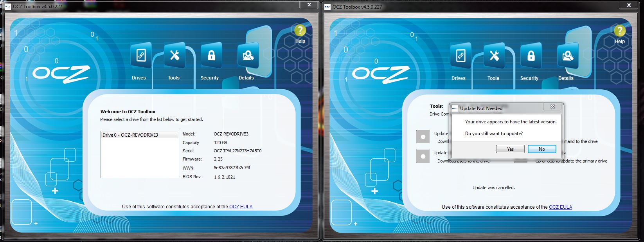Click 'Do you still want to update?' text
This screenshot has width=644, height=242.
(x=494, y=134)
